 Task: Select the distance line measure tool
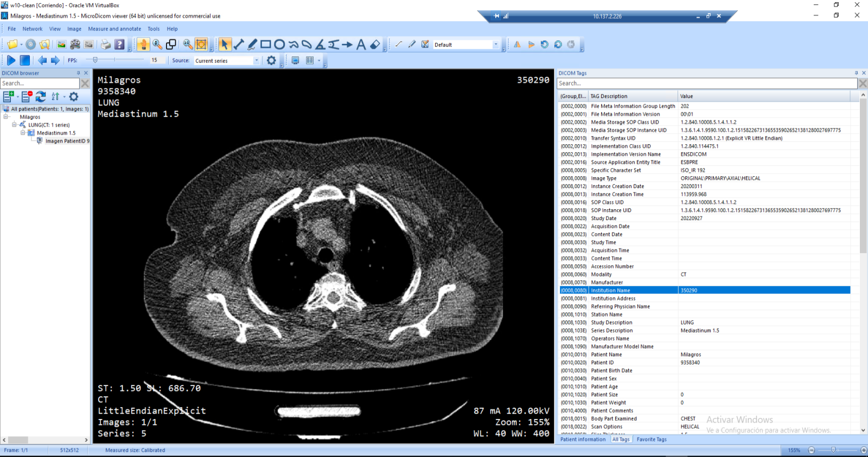pos(239,44)
